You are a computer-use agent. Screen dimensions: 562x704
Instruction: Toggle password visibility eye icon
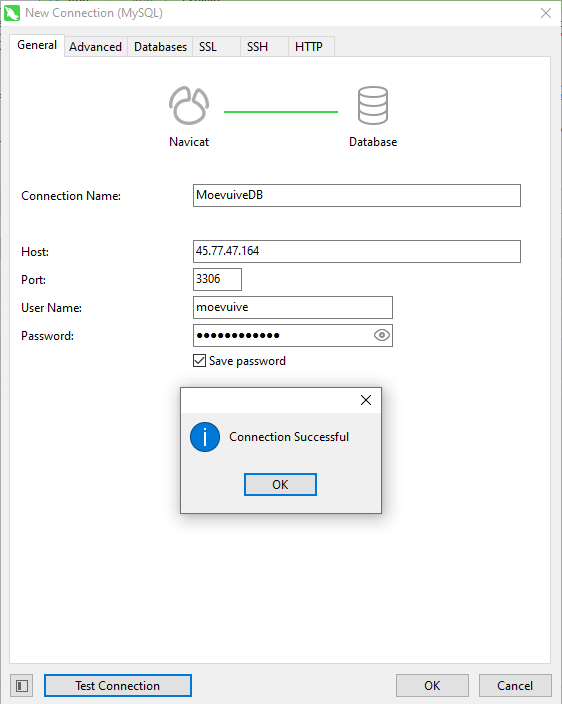[382, 335]
